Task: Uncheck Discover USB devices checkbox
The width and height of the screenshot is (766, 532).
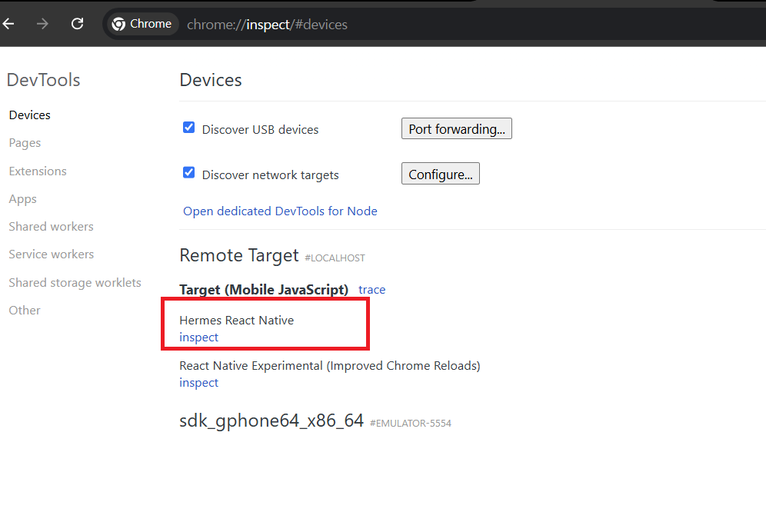Action: click(x=188, y=128)
